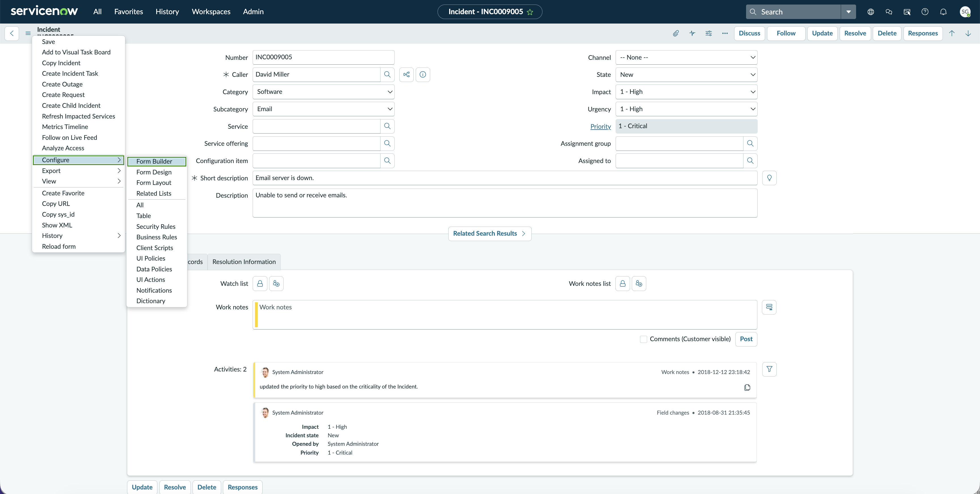Image resolution: width=980 pixels, height=494 pixels.
Task: Click the Follow button
Action: click(x=786, y=33)
